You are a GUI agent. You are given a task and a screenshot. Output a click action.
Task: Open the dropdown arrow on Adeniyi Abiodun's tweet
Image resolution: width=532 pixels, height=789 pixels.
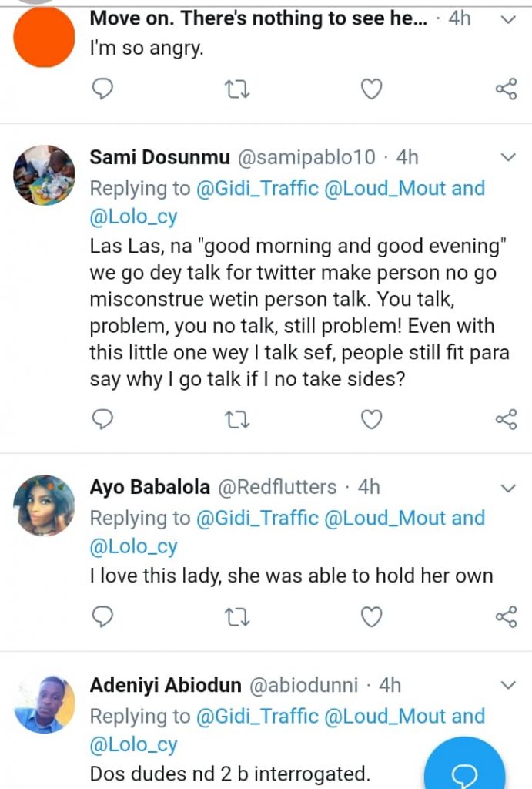tap(508, 685)
